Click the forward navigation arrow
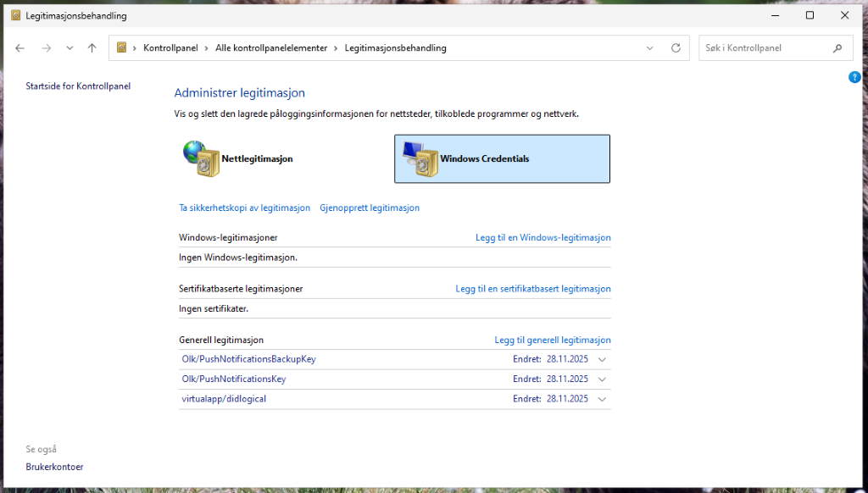 [47, 48]
